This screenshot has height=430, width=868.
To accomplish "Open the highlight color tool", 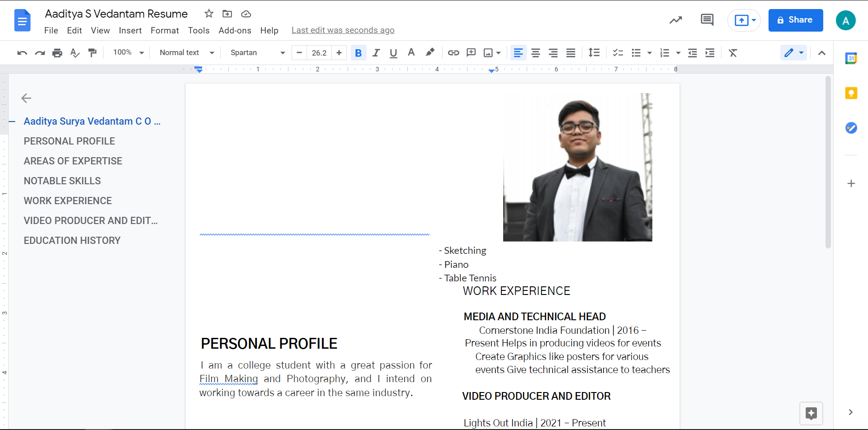I will (429, 53).
